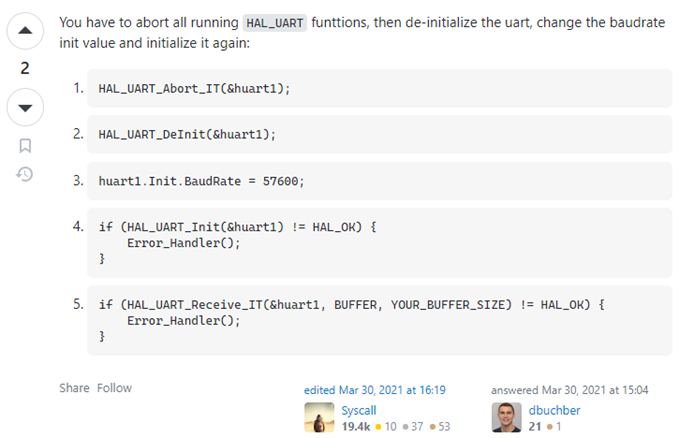Click the vote count of 2
Viewport: 679px width, 438px height.
25,69
